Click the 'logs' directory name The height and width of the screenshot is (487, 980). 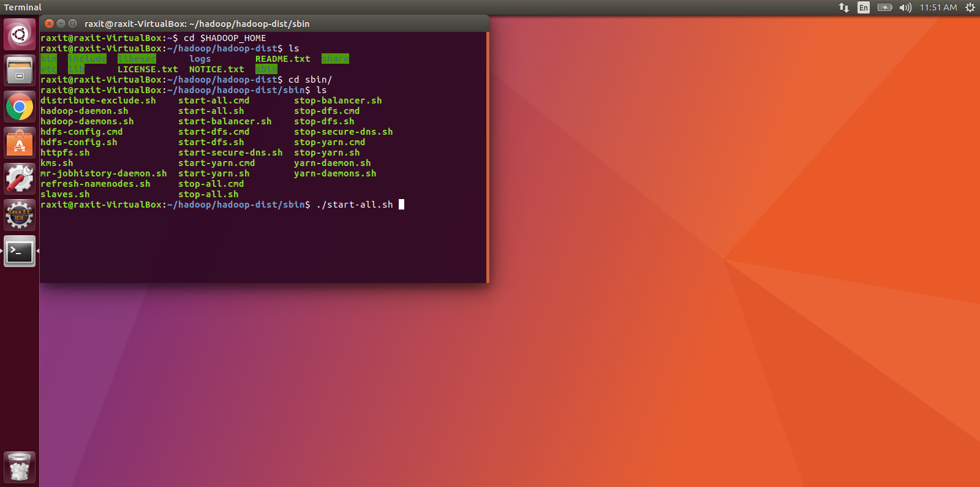click(x=200, y=59)
